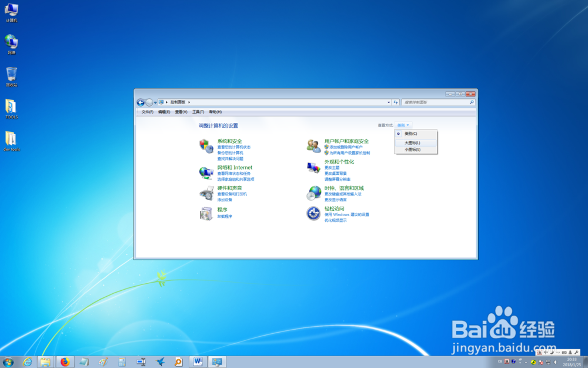This screenshot has width=588, height=368.
Task: Open the Appearance and Personalization icon
Action: 313,167
